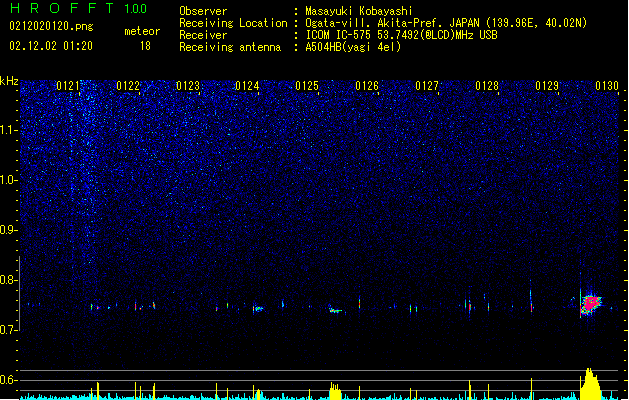Click the meteor echo trail just after 0125
Screen dimensions: 629x400
click(x=335, y=310)
